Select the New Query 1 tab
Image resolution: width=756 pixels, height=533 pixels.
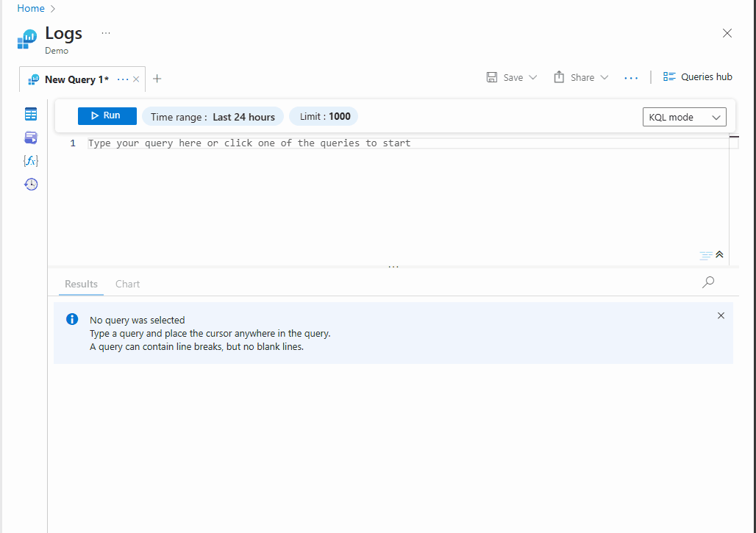tap(76, 79)
